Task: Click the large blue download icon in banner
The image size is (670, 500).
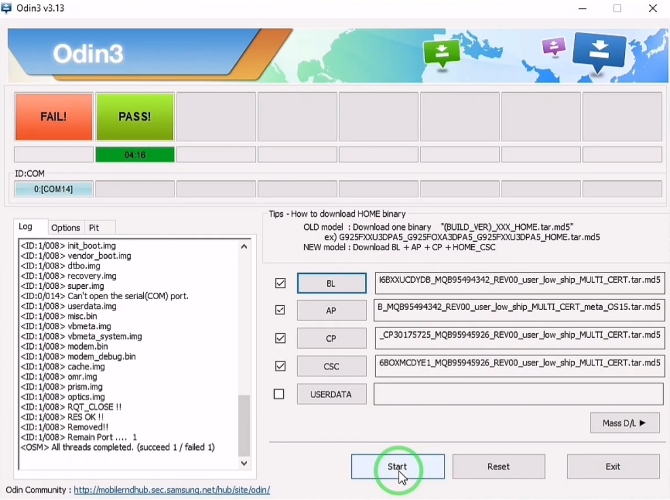Action: pyautogui.click(x=599, y=52)
